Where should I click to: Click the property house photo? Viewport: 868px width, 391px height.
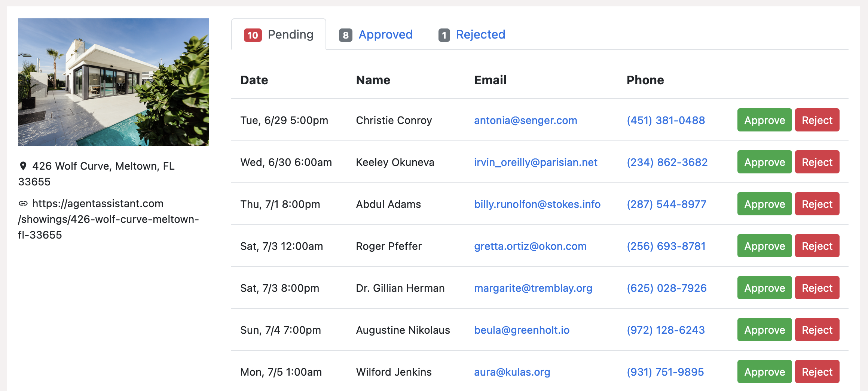pos(113,82)
